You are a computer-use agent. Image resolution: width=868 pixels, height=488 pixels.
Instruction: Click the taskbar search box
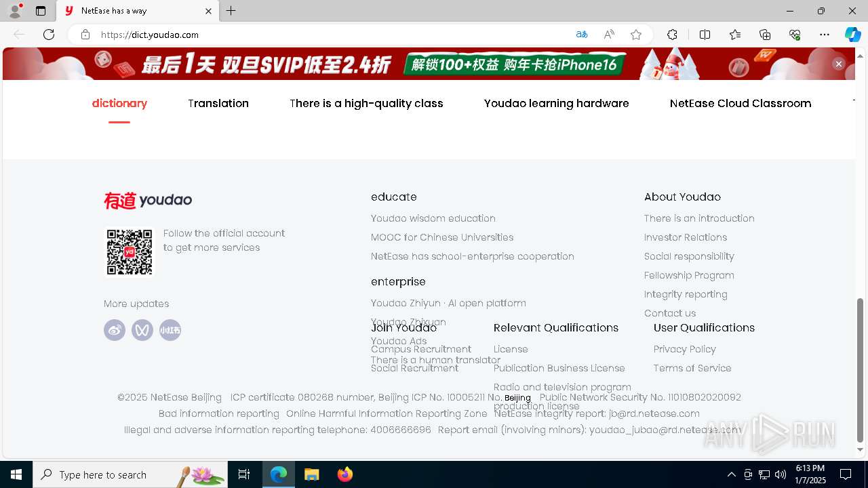130,474
